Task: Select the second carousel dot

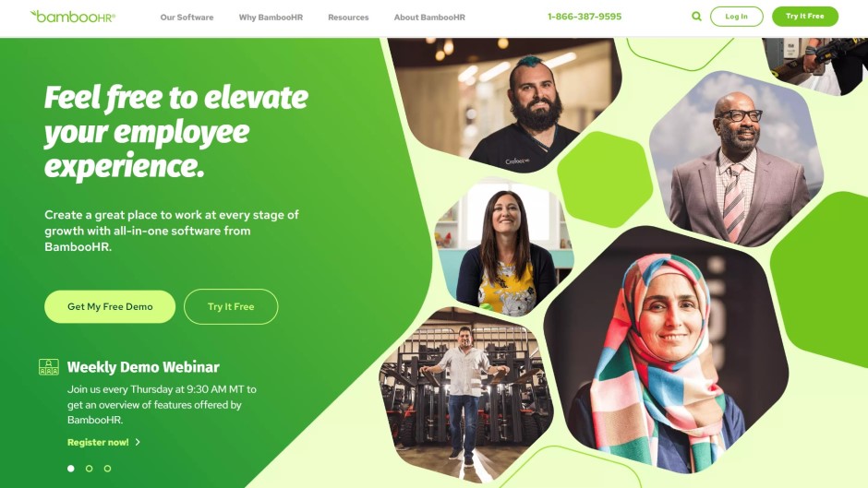Action: [90, 469]
